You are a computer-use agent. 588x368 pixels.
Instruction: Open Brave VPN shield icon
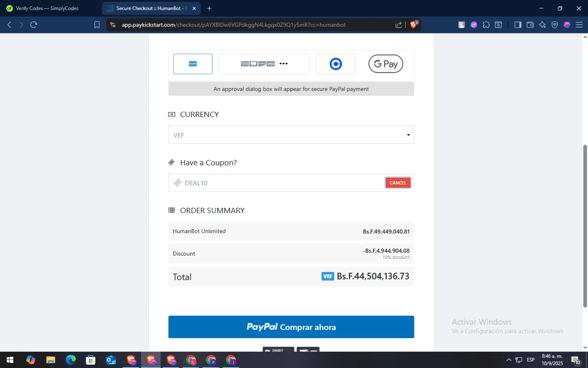coord(555,25)
